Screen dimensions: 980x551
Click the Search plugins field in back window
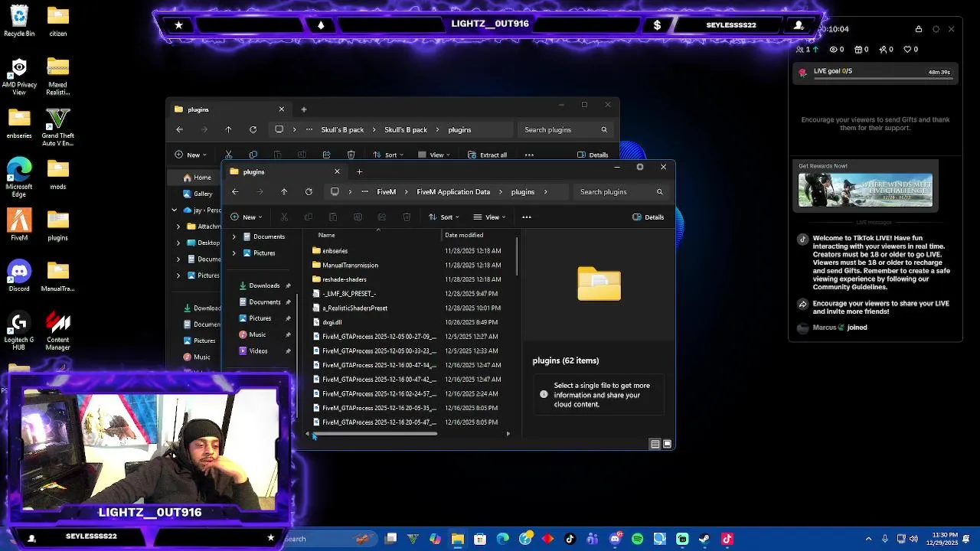pos(567,130)
